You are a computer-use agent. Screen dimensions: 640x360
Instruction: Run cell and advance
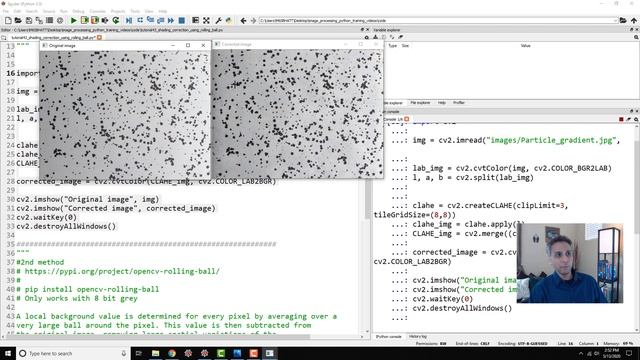coord(95,20)
